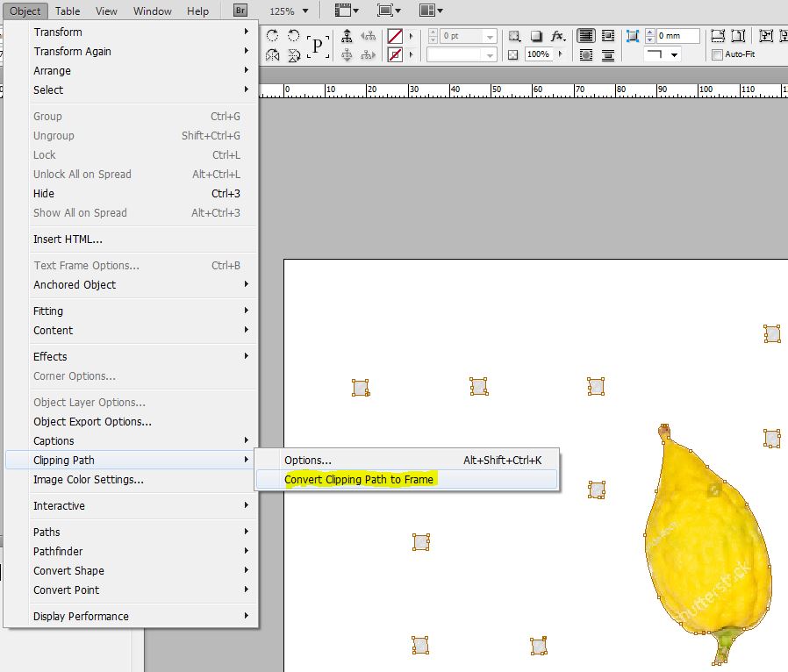Select Wrap Around Object Shape icon
The image size is (788, 672).
[x=586, y=54]
